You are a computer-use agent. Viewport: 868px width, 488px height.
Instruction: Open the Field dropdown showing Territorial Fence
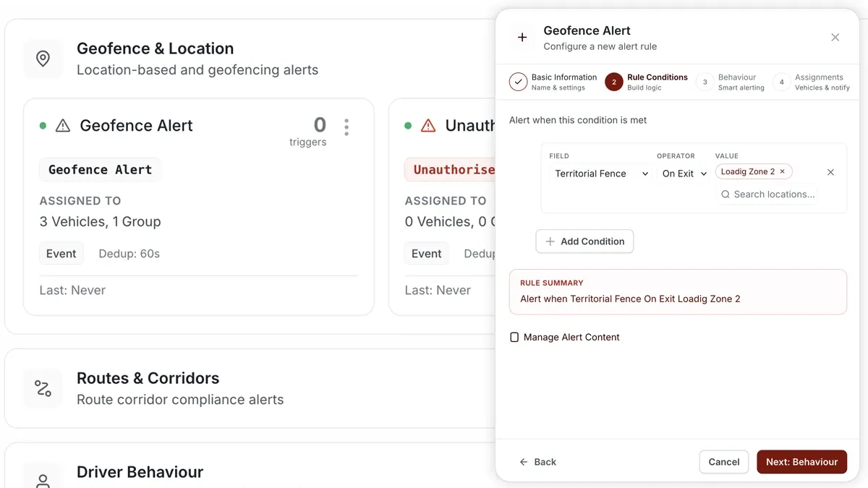point(600,174)
